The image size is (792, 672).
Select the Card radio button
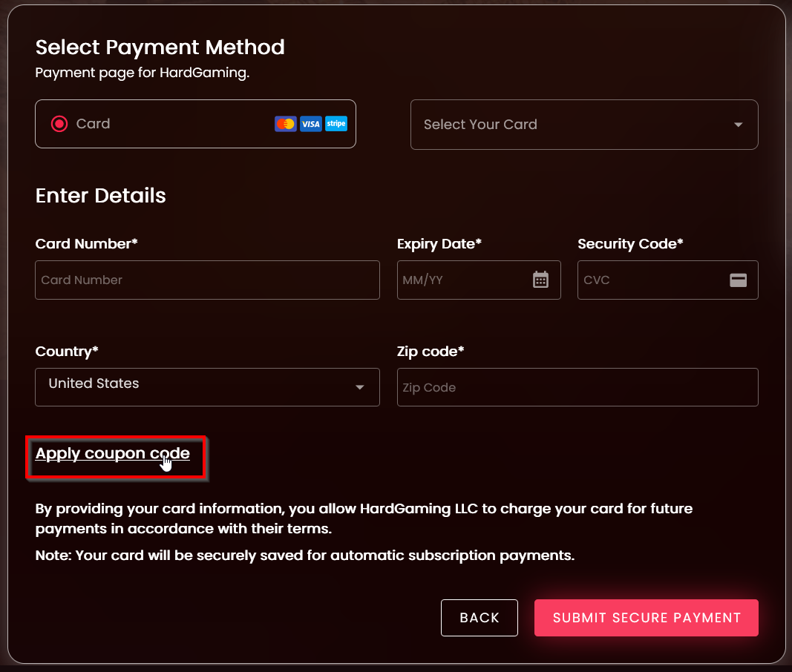[x=59, y=124]
